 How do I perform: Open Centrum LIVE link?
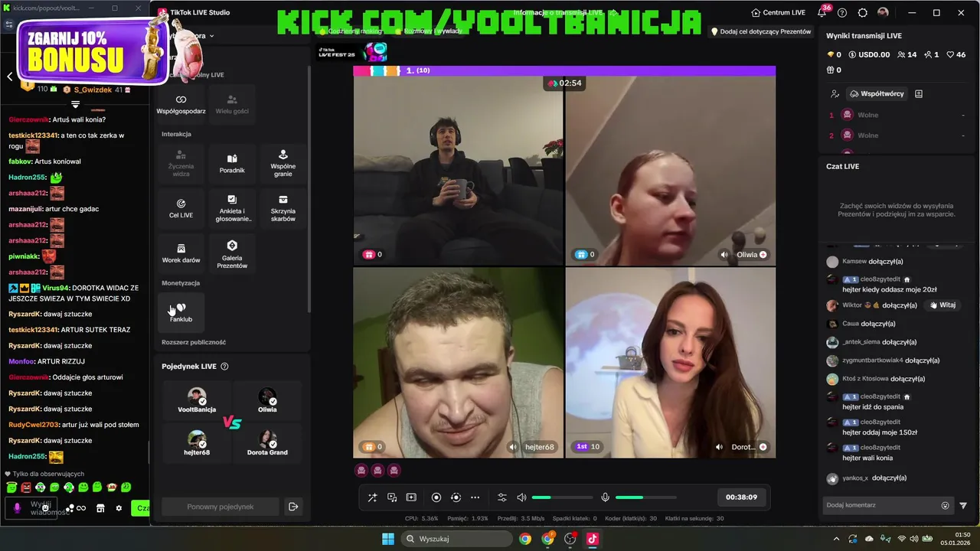pyautogui.click(x=779, y=13)
